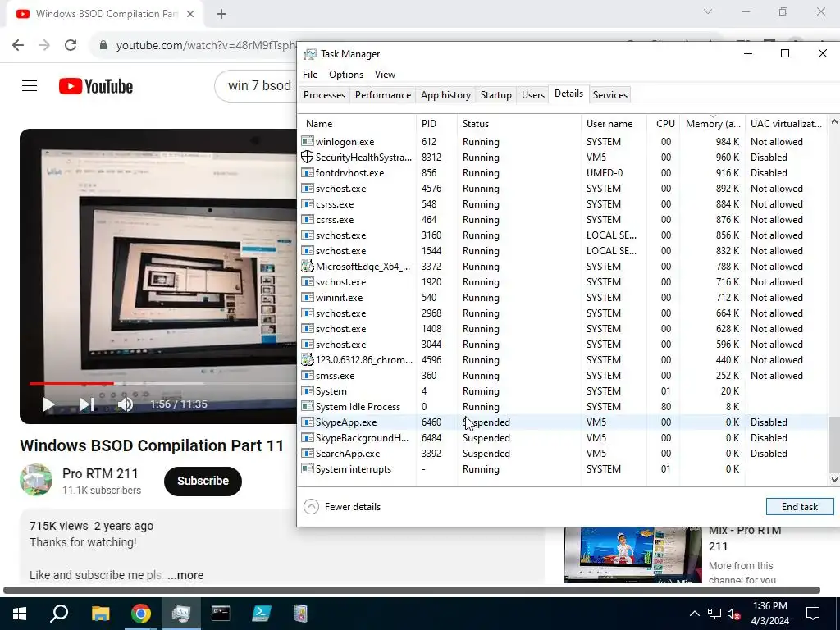The height and width of the screenshot is (630, 840).
Task: Reload the page in Chrome
Action: (71, 45)
